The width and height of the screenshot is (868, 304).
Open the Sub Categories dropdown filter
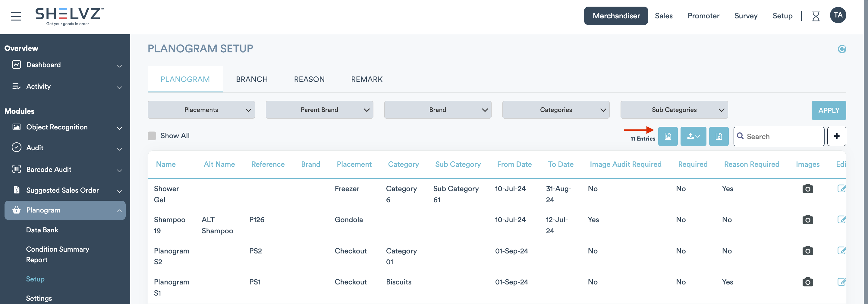[x=674, y=110]
